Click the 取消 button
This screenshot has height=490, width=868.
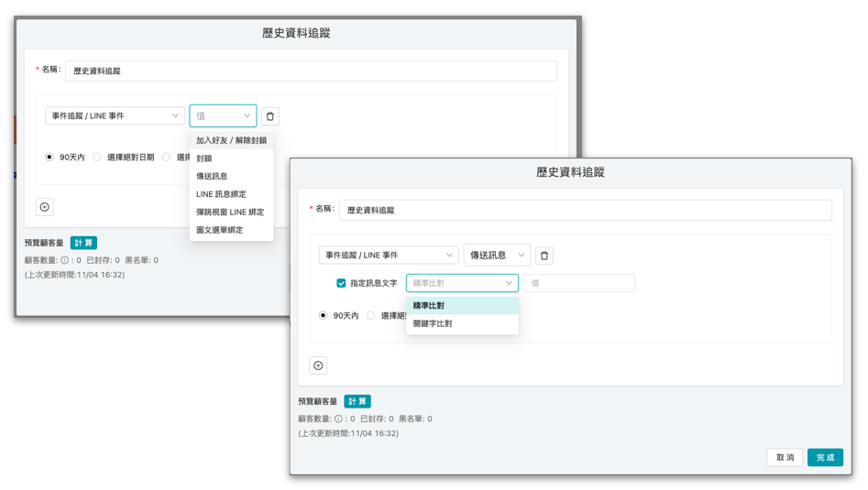coord(785,457)
